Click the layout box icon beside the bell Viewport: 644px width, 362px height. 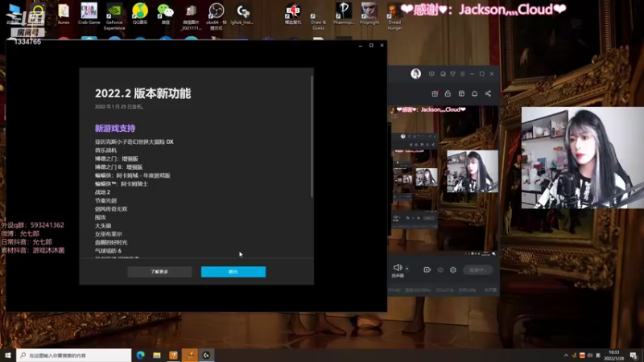tap(461, 93)
